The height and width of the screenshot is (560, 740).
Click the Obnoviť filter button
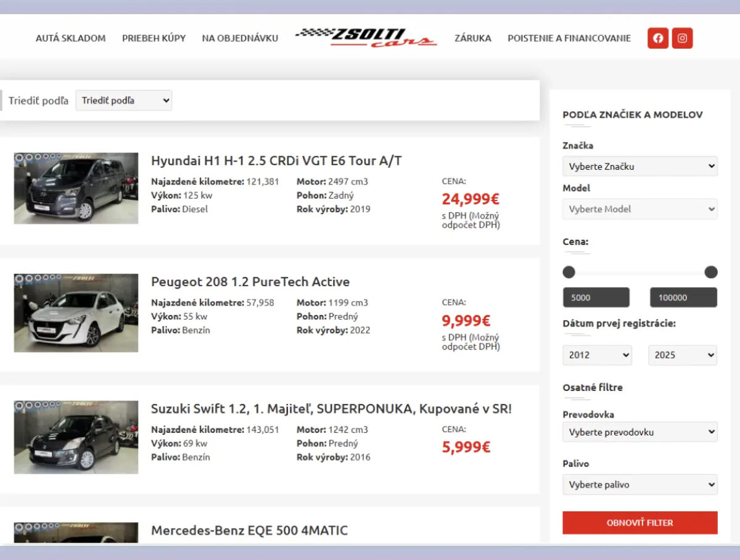640,522
